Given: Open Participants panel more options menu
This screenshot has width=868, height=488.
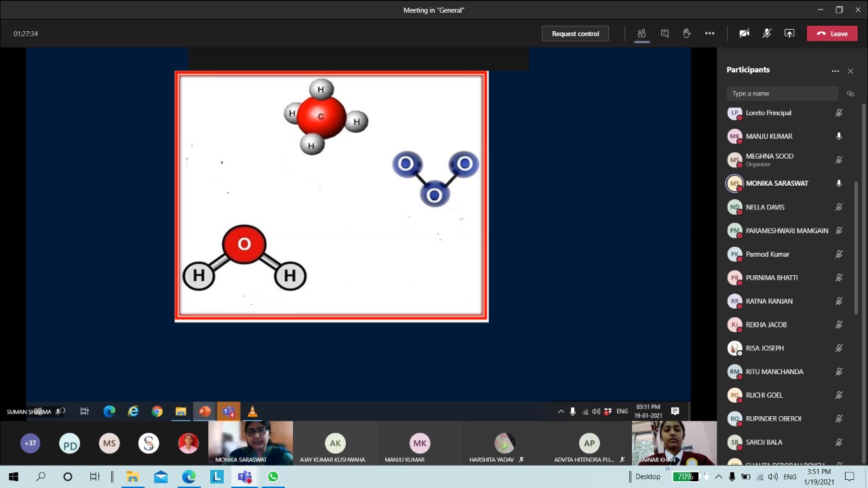Looking at the screenshot, I should click(835, 70).
